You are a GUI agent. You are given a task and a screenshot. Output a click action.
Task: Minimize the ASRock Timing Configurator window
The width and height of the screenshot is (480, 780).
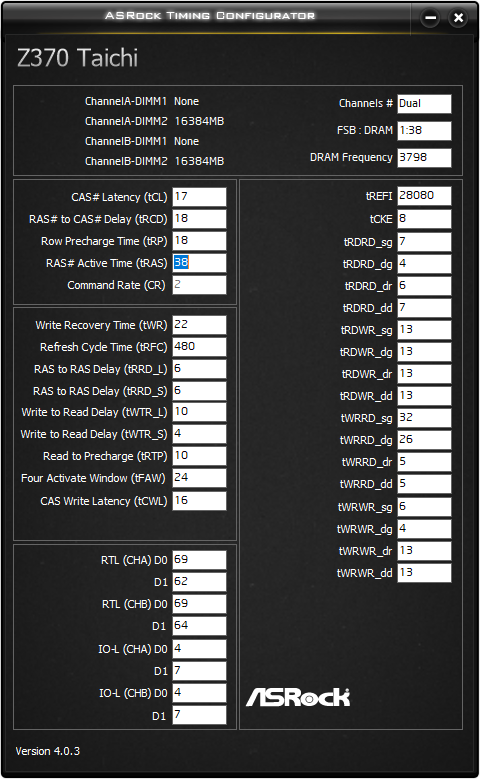coord(430,18)
